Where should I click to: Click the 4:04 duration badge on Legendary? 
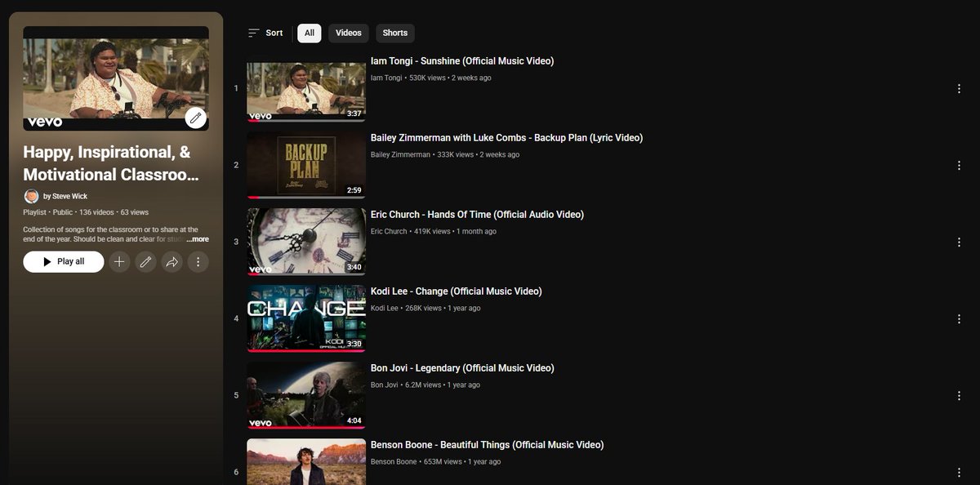point(354,420)
